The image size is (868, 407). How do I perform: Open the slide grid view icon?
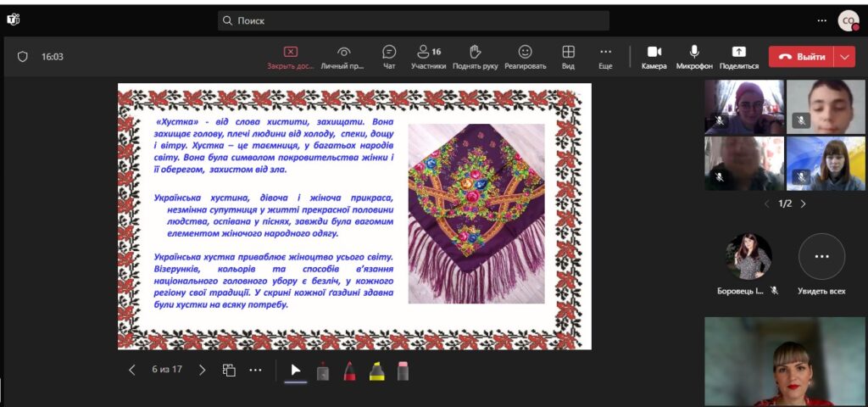[x=229, y=370]
